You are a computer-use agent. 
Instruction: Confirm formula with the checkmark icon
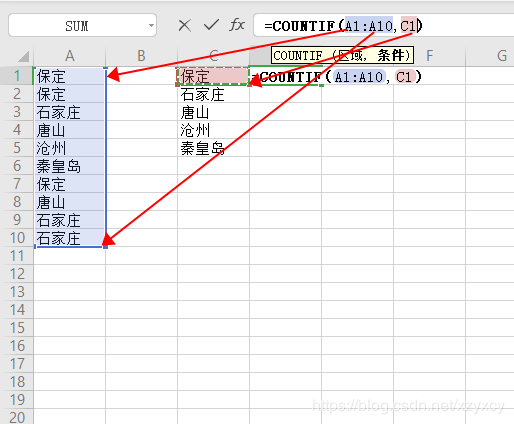211,25
